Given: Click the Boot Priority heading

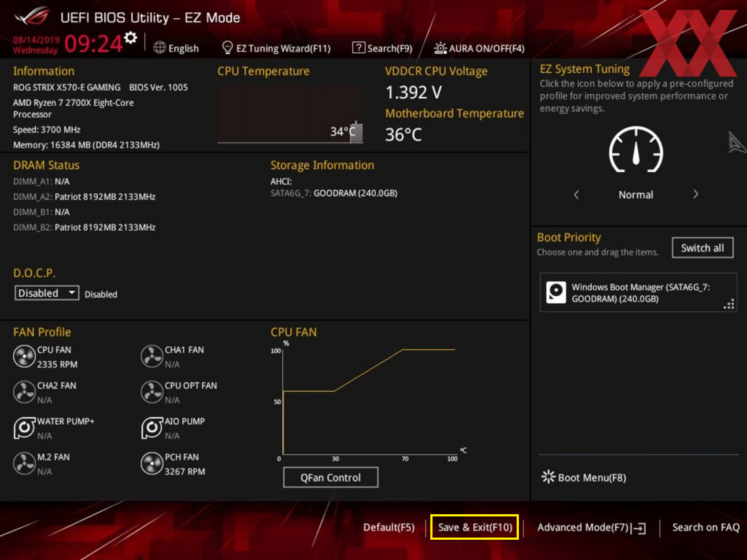Looking at the screenshot, I should click(569, 238).
